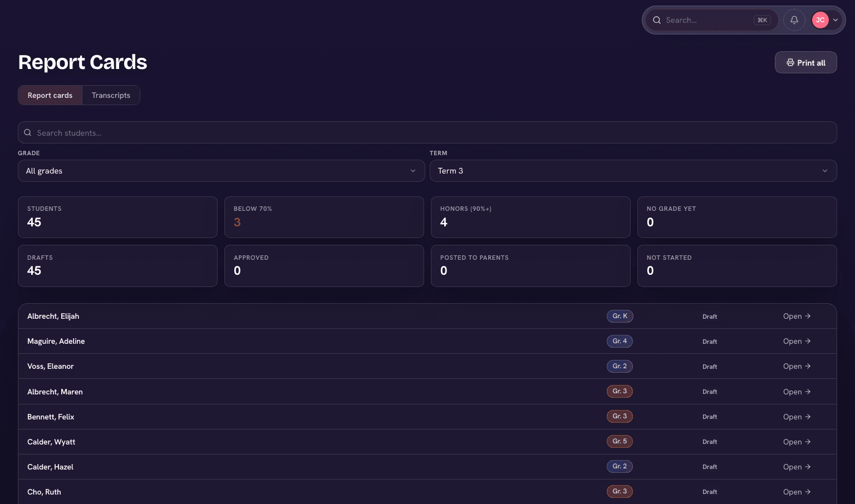This screenshot has height=504, width=855.
Task: Select the student name Calder, Hazel
Action: point(51,467)
